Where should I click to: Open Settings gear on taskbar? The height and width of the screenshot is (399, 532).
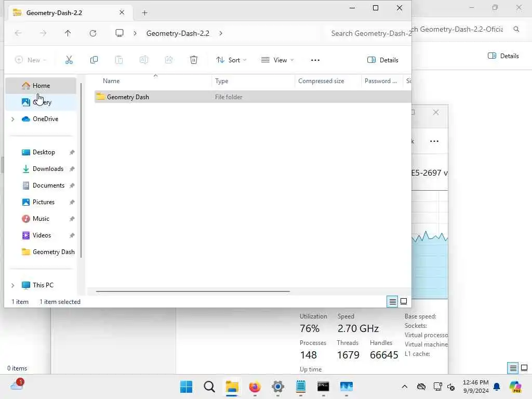click(x=278, y=387)
